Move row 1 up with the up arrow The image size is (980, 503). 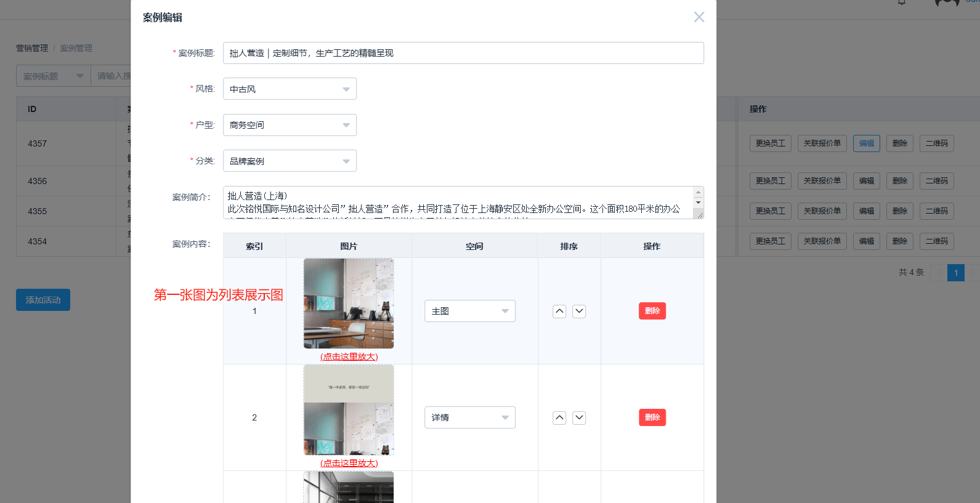[559, 311]
